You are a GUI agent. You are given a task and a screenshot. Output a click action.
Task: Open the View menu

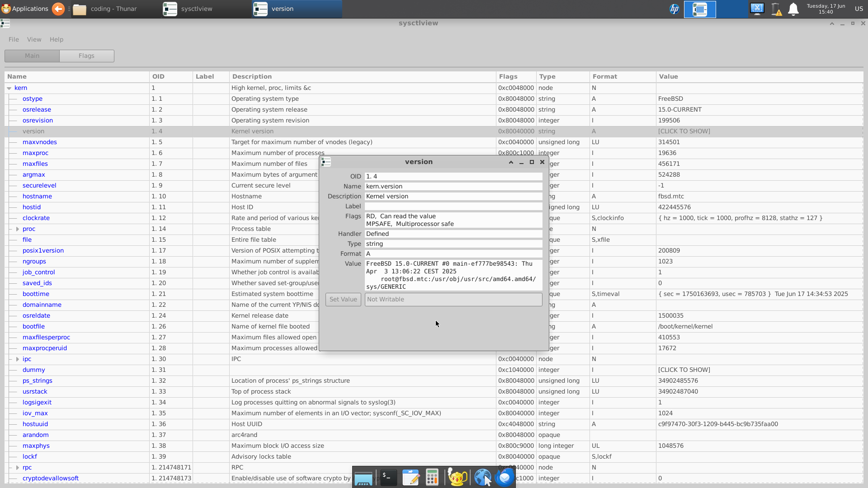pyautogui.click(x=34, y=39)
